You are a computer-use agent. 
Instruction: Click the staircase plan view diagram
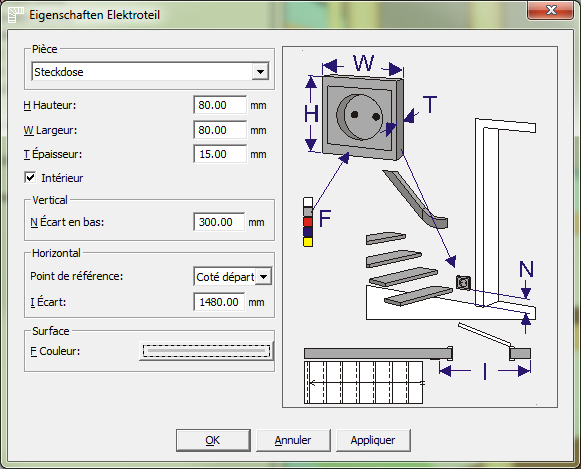363,383
